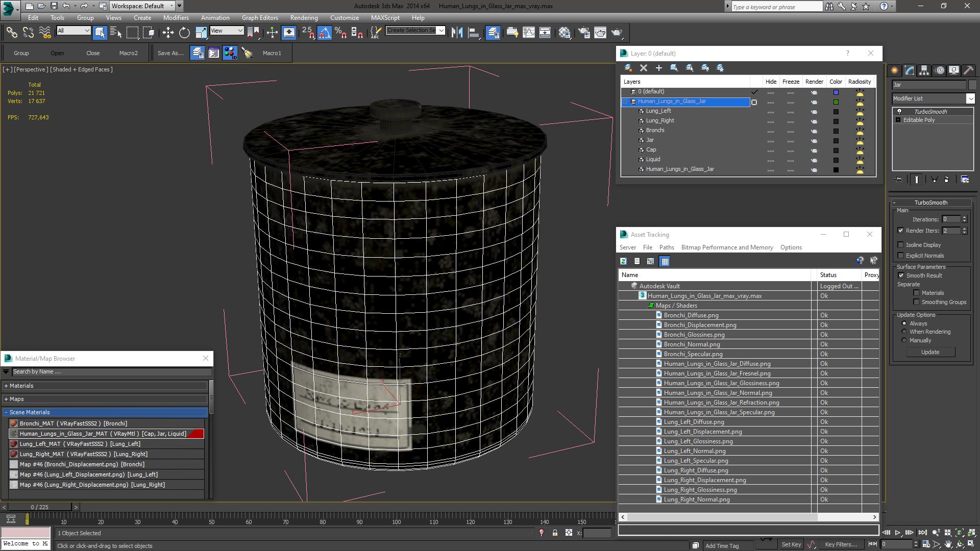Click the Play Animation button
This screenshot has width=980, height=551.
(x=897, y=533)
